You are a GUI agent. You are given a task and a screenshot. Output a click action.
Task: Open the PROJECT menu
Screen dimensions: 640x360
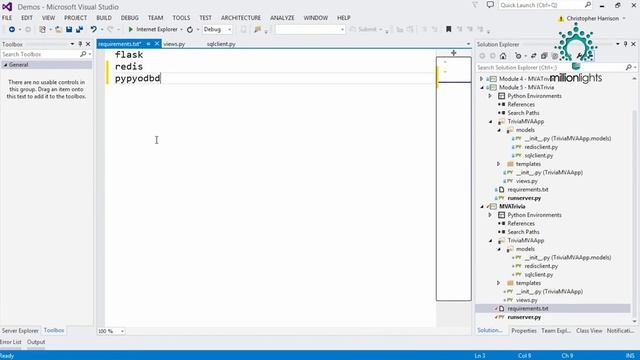click(x=76, y=18)
